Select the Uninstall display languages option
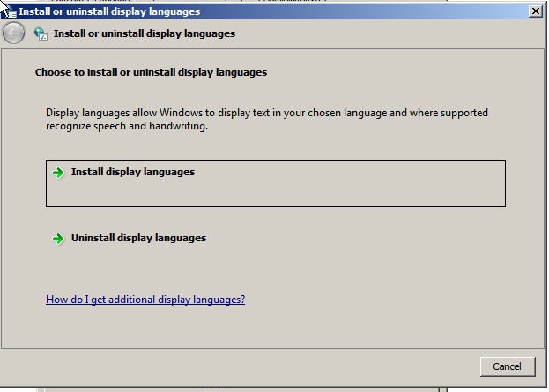Viewport: 549px width, 392px height. pos(138,239)
